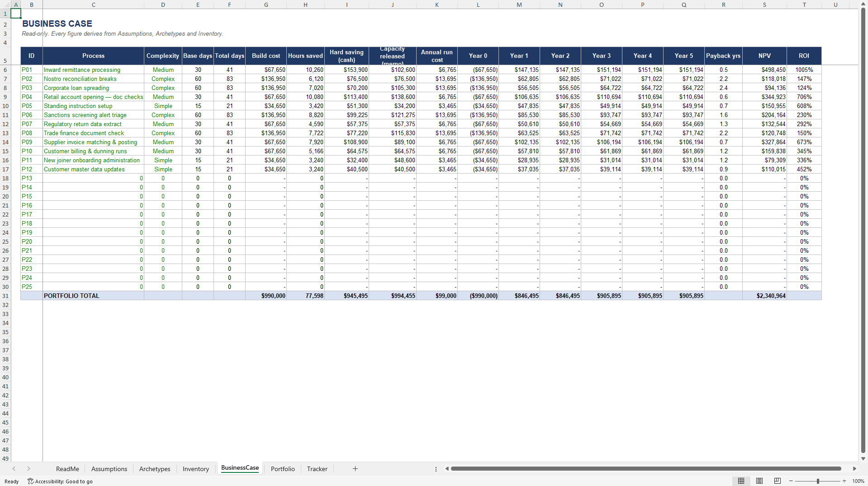Open the Tracker sheet tab
The image size is (868, 486).
coord(317,469)
